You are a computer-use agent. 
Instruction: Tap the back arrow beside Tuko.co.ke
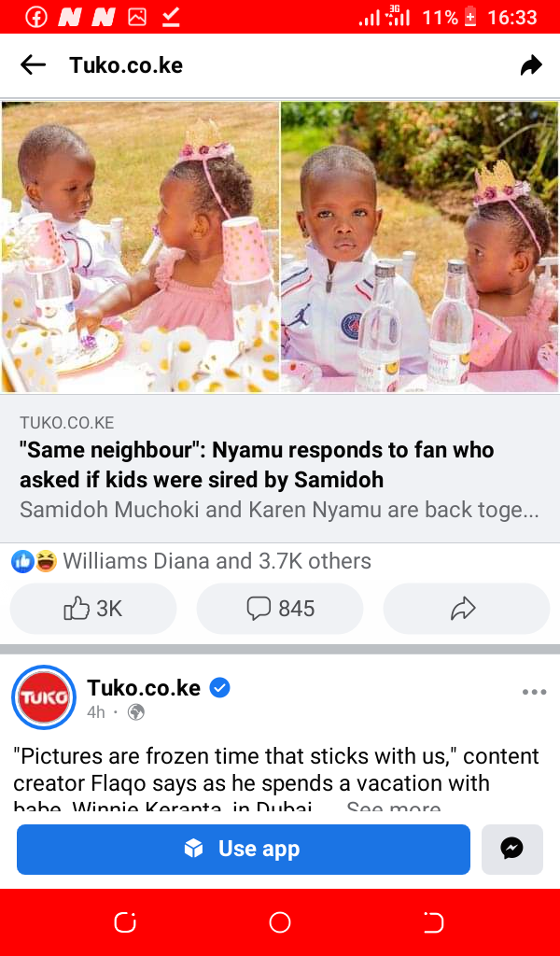(33, 64)
